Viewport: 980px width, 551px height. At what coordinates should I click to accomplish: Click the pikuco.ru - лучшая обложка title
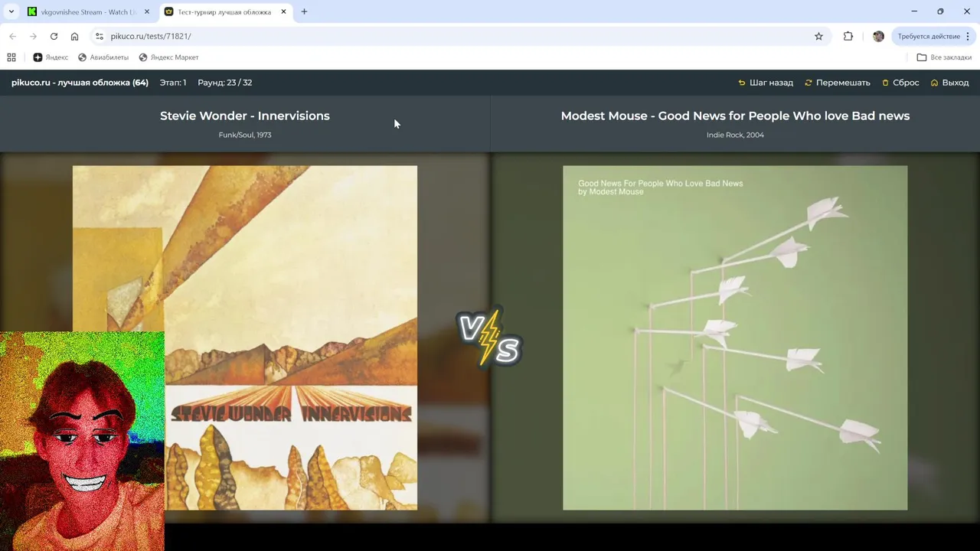coord(80,83)
